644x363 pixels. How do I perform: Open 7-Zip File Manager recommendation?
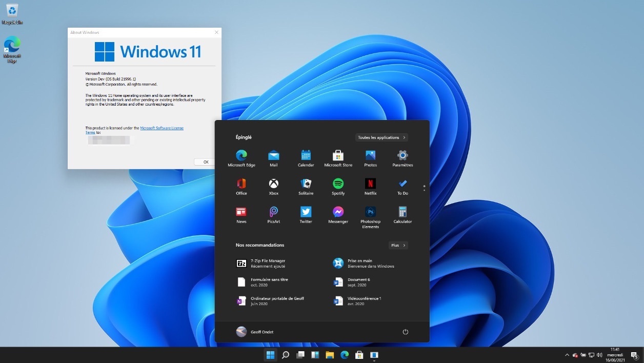267,263
